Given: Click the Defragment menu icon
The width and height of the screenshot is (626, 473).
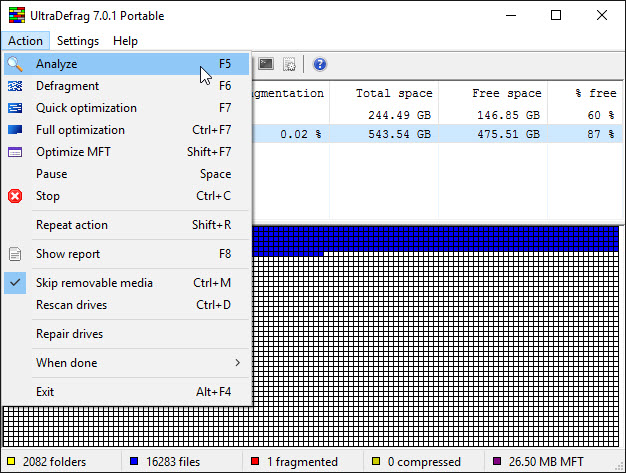Looking at the screenshot, I should point(15,86).
